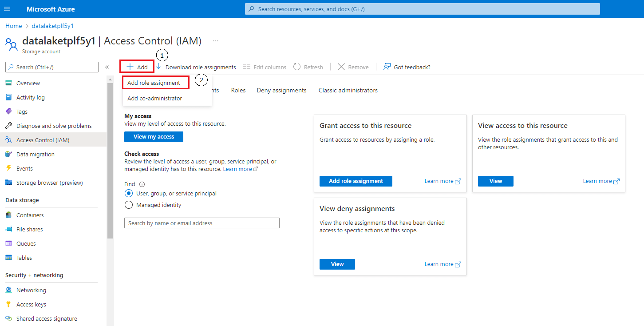Switch to the Deny assignments tab
This screenshot has height=326, width=644.
(x=281, y=90)
